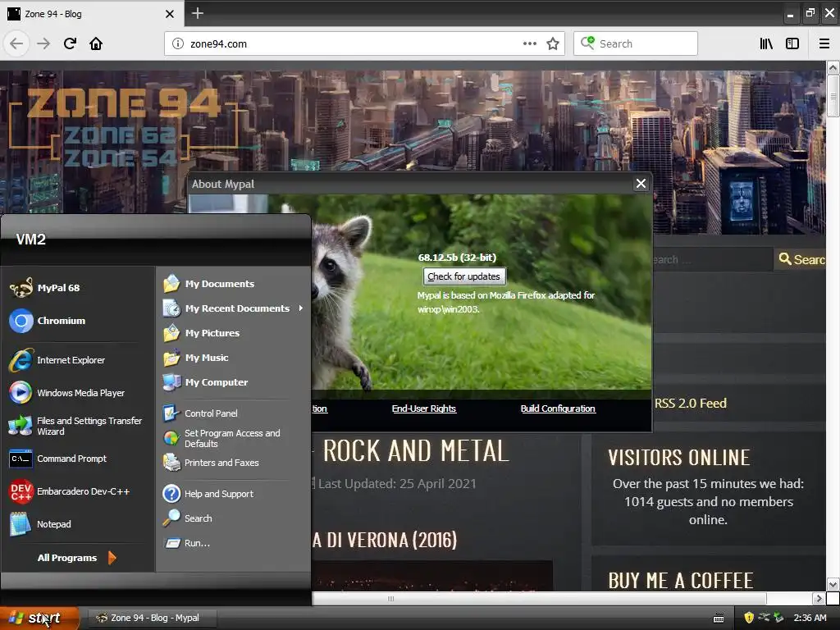Click the browser Search box
The height and width of the screenshot is (630, 840).
[x=636, y=44]
